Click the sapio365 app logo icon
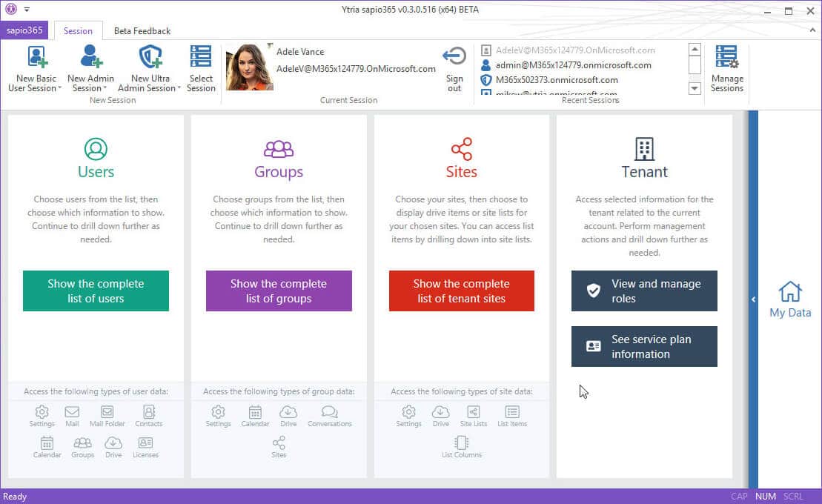This screenshot has height=504, width=822. pyautogui.click(x=11, y=9)
